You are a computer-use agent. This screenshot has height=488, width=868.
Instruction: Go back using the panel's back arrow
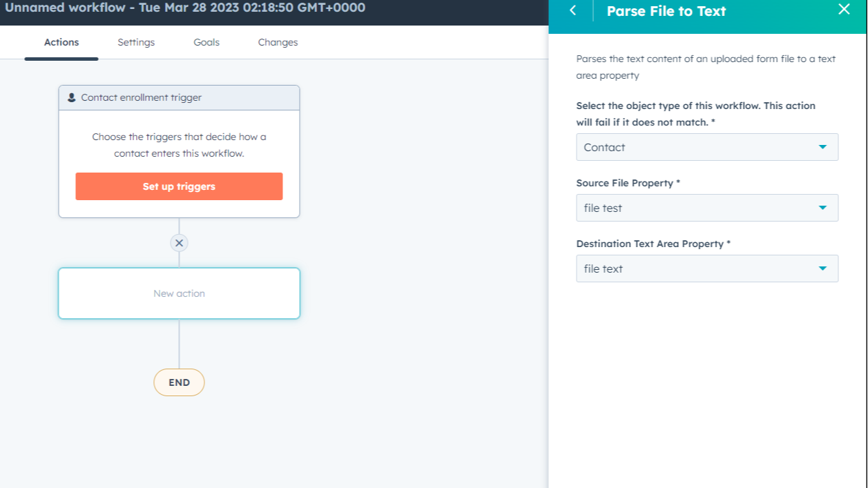point(572,10)
